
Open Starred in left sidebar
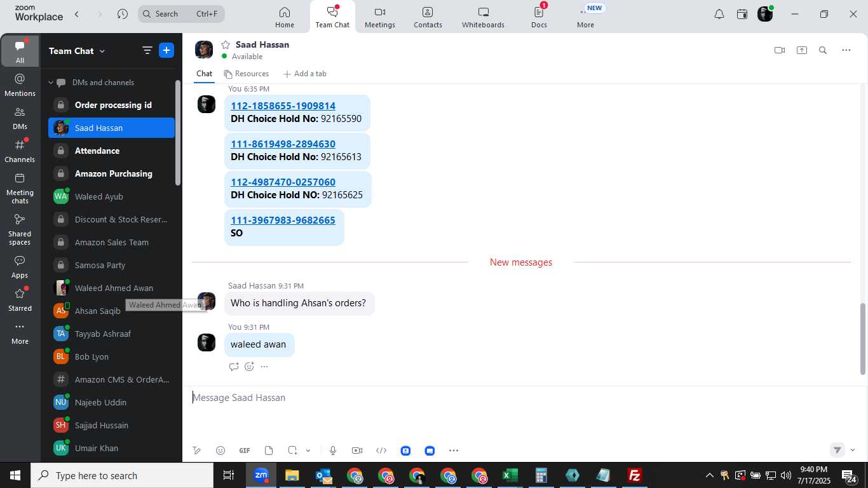[20, 300]
